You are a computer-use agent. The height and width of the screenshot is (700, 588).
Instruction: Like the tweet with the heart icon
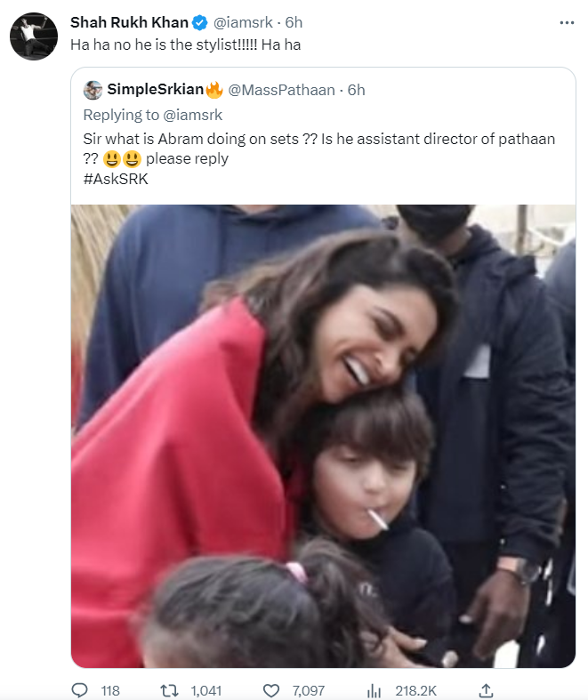point(271,689)
